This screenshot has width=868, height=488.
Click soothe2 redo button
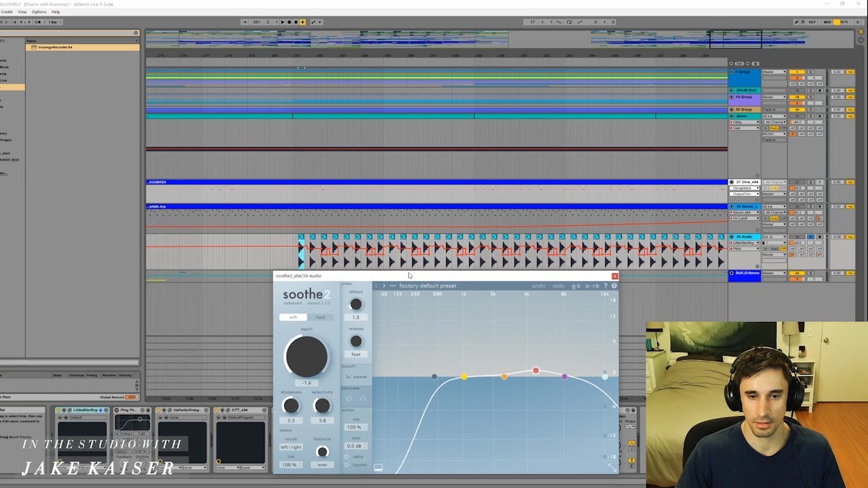[x=558, y=285]
